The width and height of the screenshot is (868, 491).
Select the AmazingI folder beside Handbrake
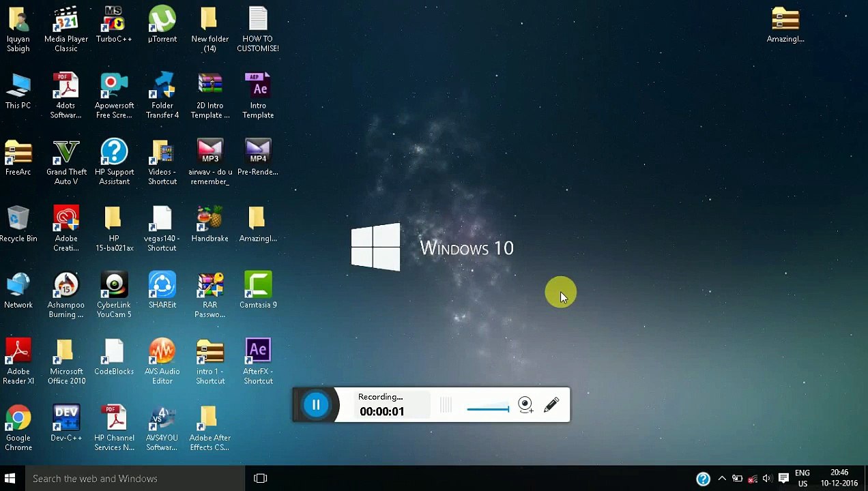coord(258,224)
